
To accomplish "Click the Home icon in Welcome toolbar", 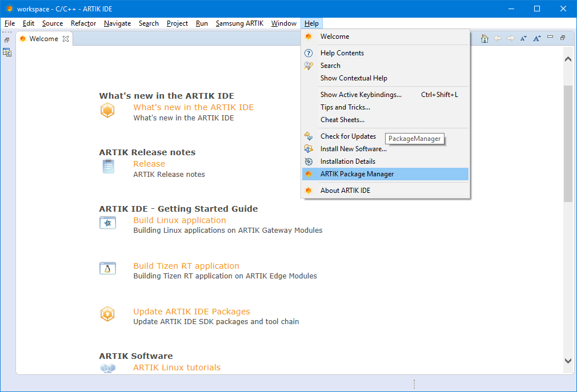I will coord(484,38).
